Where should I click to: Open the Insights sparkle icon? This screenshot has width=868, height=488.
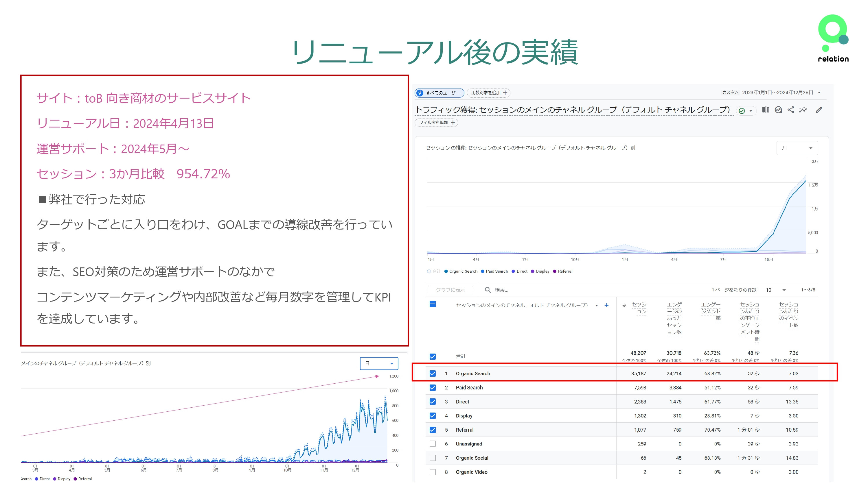click(x=803, y=110)
